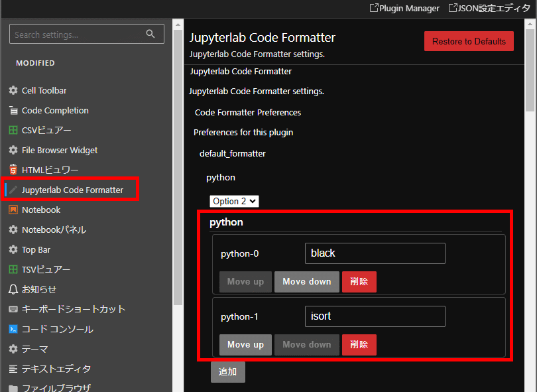Screen dimensions: 537x392
Task: Click Code Formatter Preferences heading
Action: [247, 112]
